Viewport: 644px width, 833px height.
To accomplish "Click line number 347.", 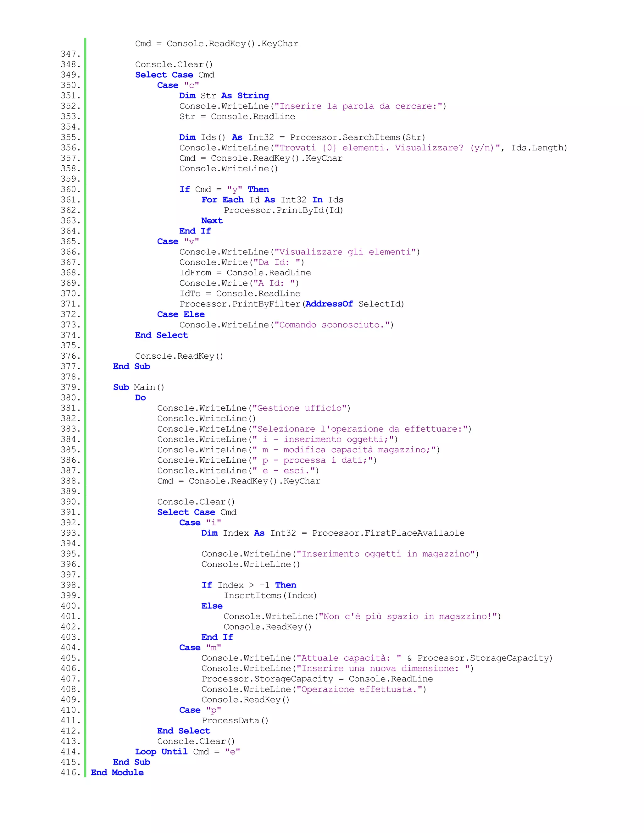I will click(x=70, y=54).
